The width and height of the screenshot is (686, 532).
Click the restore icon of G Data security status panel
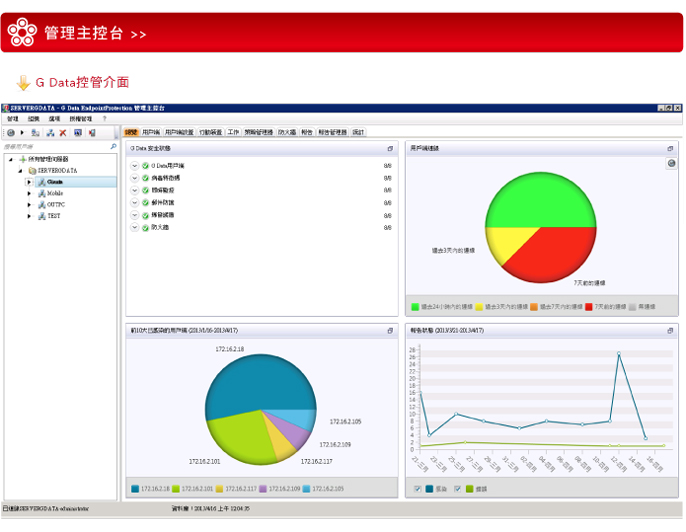390,149
